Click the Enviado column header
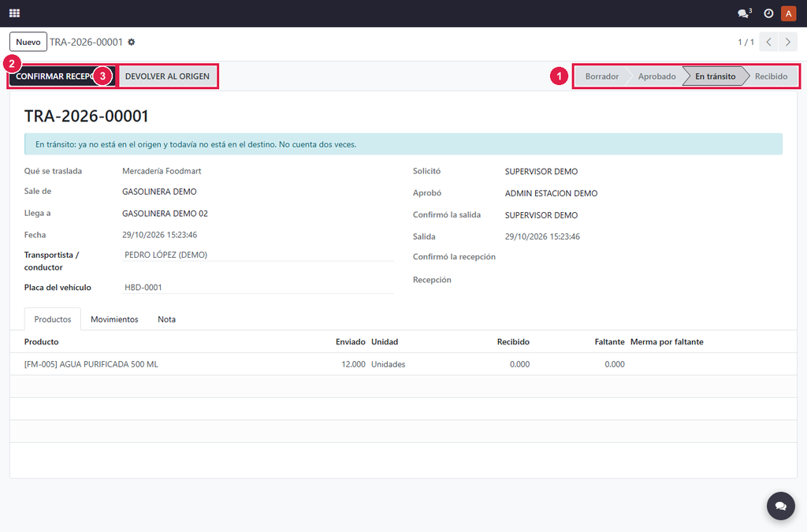This screenshot has height=532, width=807. (x=351, y=341)
